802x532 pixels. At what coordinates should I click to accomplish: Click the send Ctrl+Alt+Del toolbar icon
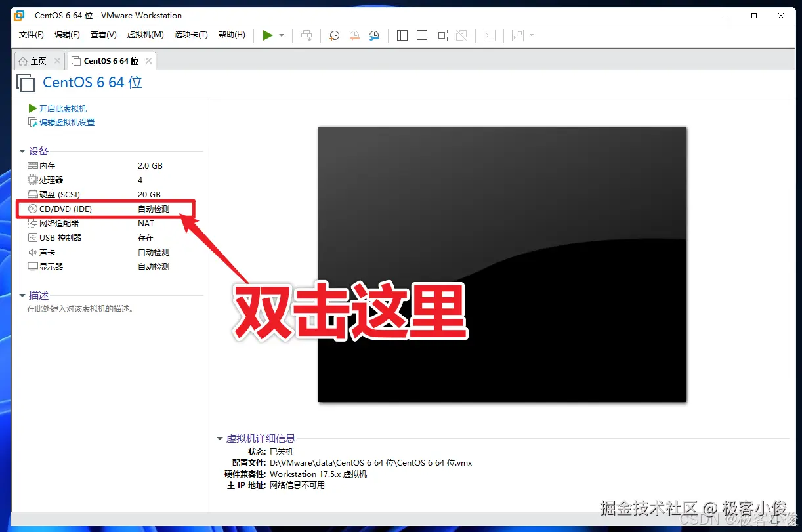(306, 35)
